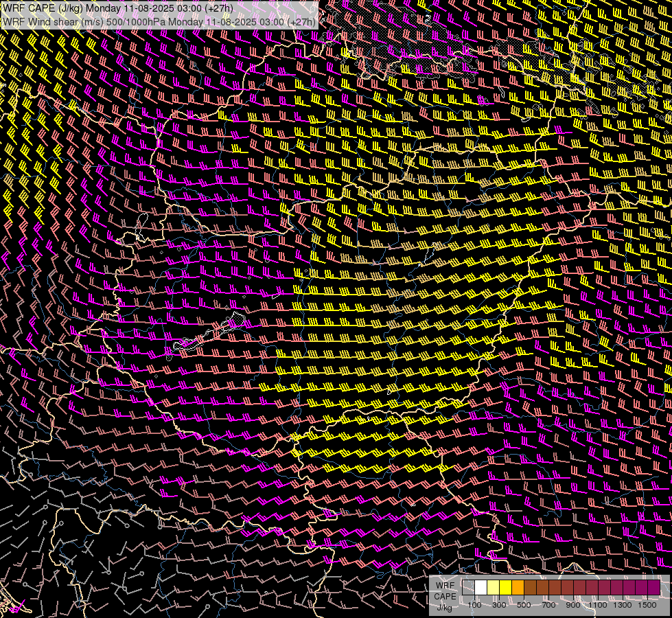Click the 300 legend value
Screen dimensions: 672x618
(499, 605)
